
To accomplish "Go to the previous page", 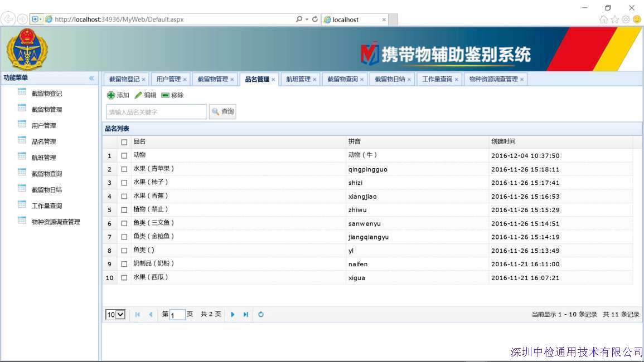I will pyautogui.click(x=151, y=315).
